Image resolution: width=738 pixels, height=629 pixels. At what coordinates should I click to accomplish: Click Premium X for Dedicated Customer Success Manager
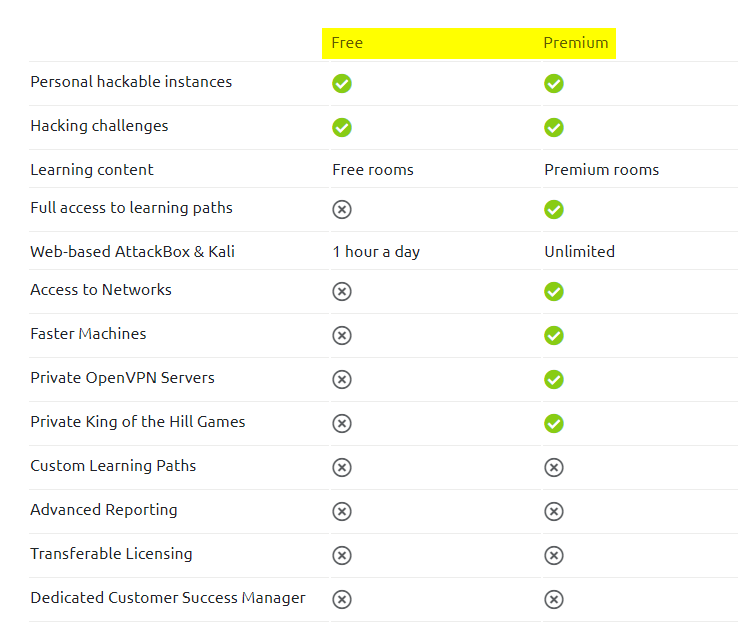[x=554, y=599]
